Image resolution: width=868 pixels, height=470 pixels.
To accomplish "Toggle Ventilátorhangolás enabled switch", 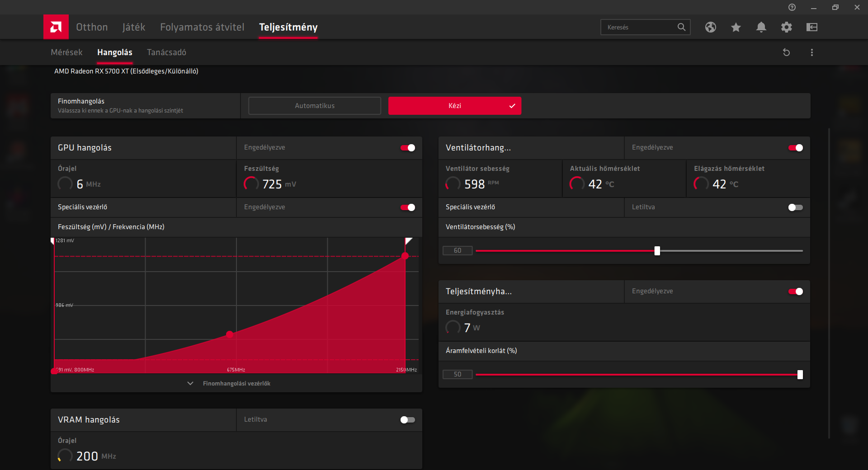I will click(x=796, y=148).
